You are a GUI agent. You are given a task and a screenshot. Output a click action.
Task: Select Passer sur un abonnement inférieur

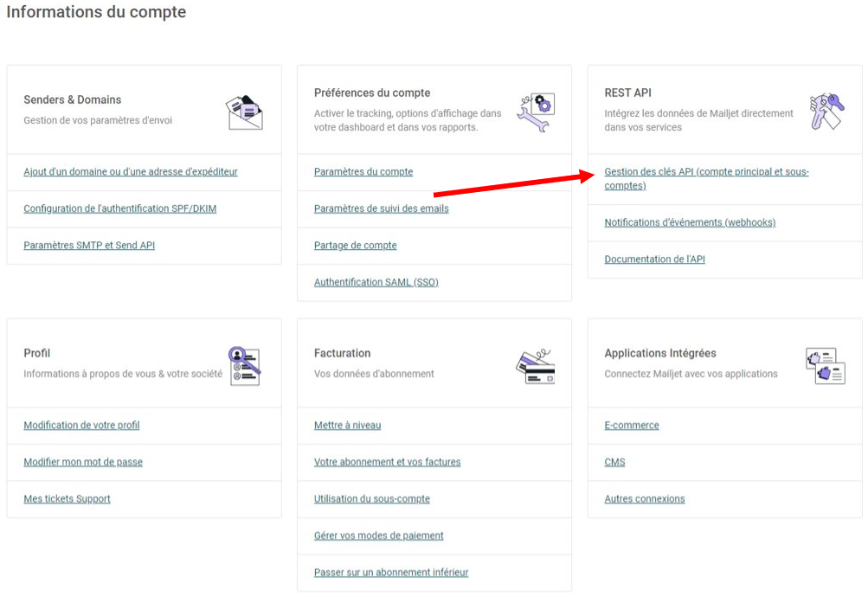(x=391, y=572)
